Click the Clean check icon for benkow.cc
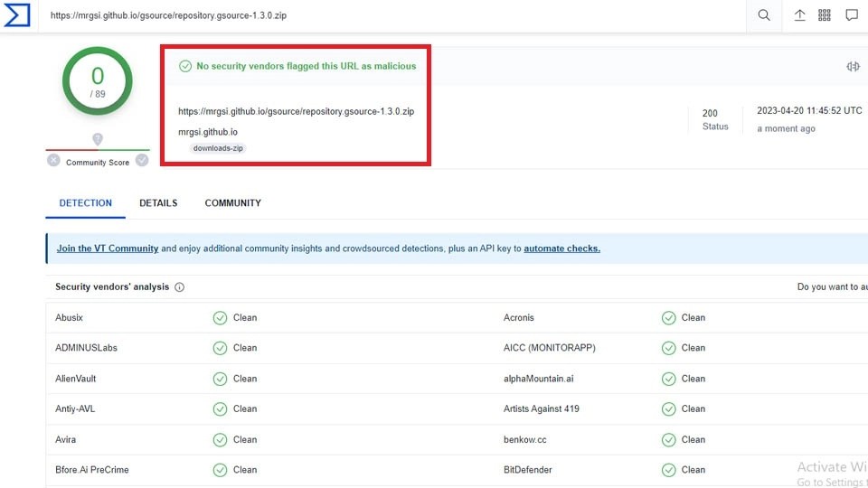The width and height of the screenshot is (868, 488). 669,439
